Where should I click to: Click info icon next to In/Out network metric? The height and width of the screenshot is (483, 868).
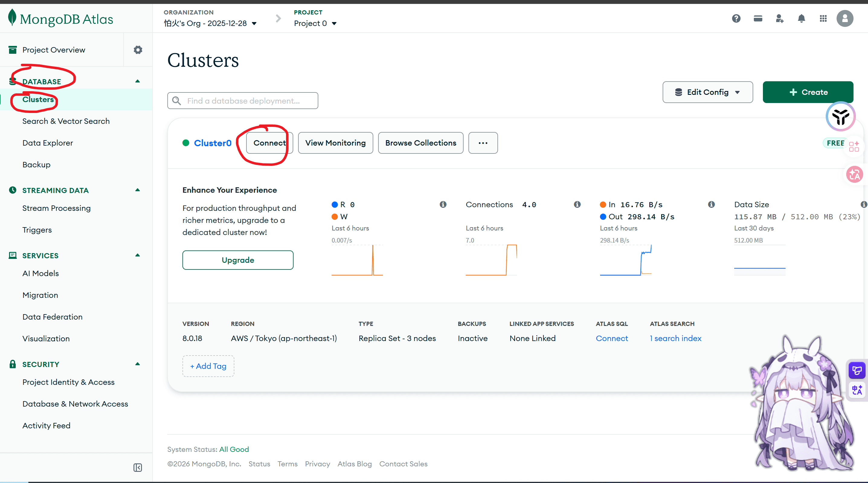(711, 204)
